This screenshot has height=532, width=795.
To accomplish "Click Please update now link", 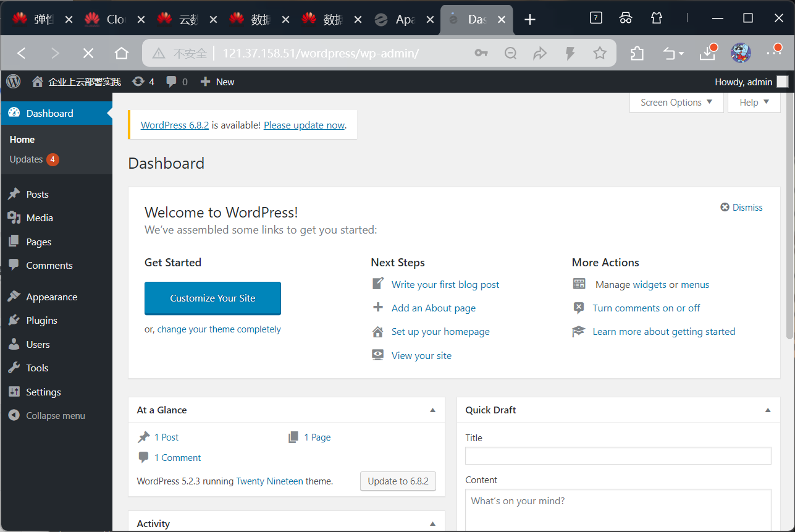I will [304, 125].
